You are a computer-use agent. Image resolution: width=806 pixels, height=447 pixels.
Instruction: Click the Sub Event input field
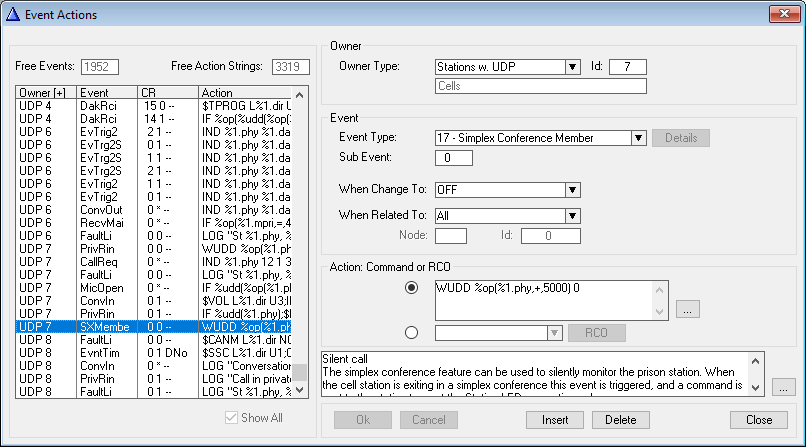(454, 158)
